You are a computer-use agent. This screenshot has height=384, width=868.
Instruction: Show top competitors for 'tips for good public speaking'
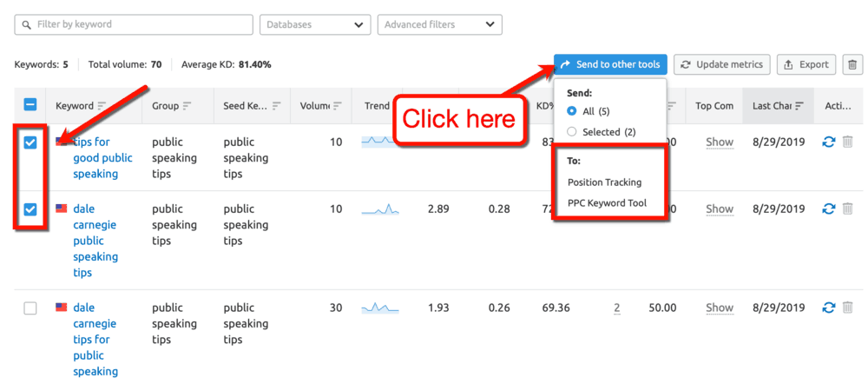point(719,142)
